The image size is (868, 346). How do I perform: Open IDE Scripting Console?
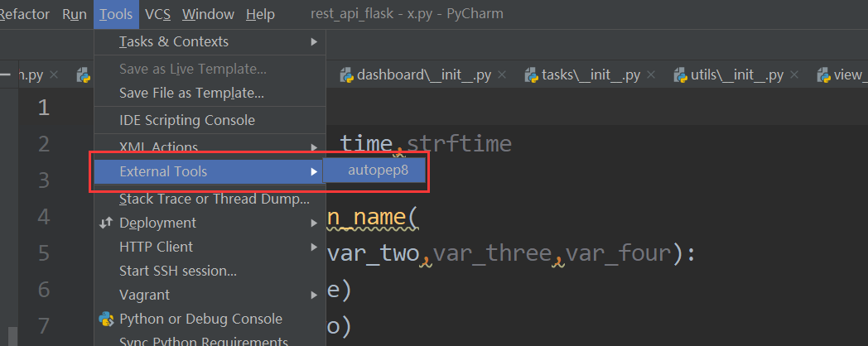point(210,120)
